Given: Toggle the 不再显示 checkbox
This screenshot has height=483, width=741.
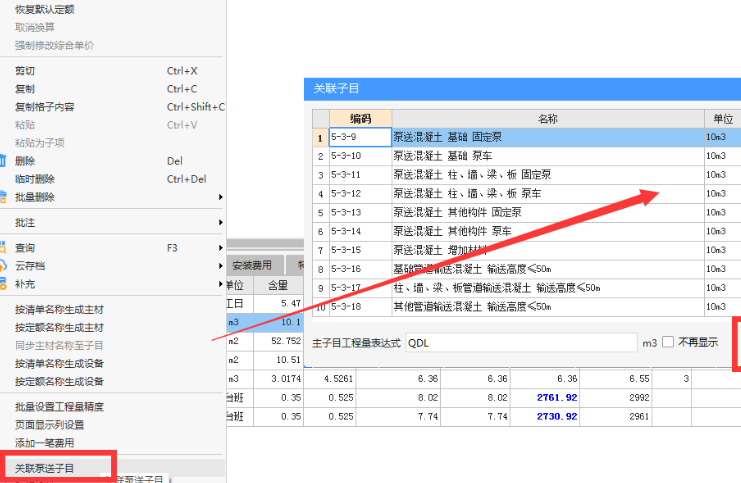Looking at the screenshot, I should (667, 342).
